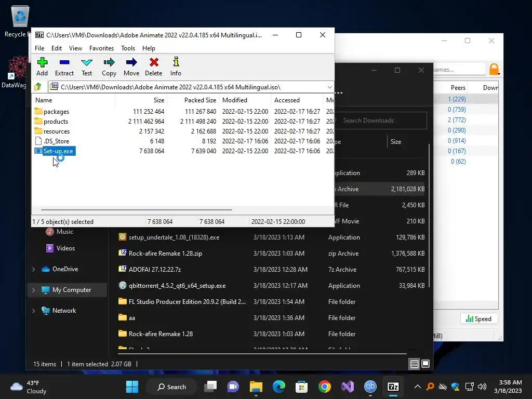Click the Add toolbar icon in 7-Zip
This screenshot has height=399, width=532.
[x=42, y=66]
